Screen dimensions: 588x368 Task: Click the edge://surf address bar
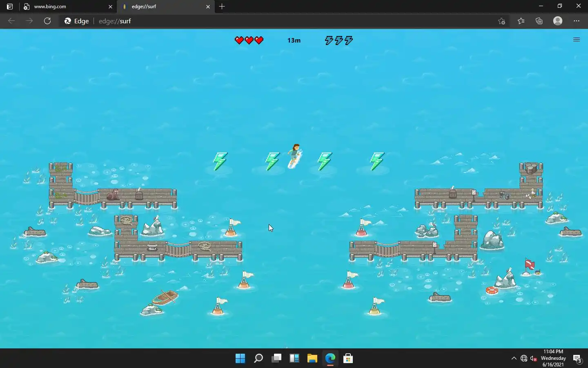point(284,21)
